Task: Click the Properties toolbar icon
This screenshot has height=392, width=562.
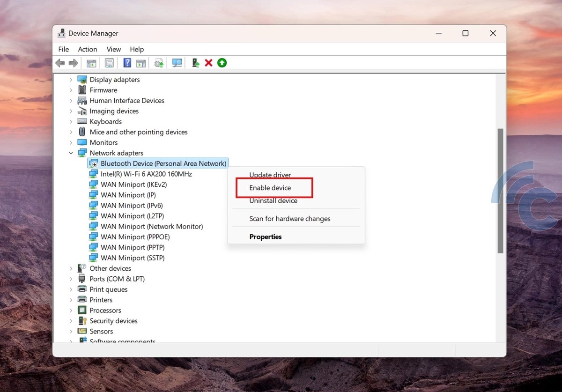Action: pyautogui.click(x=109, y=62)
